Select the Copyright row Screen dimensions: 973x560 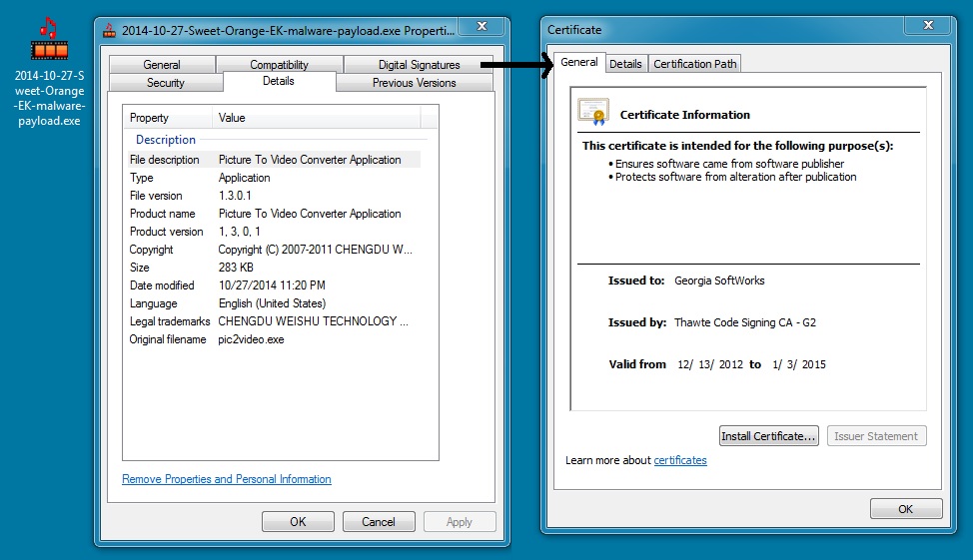(x=274, y=250)
